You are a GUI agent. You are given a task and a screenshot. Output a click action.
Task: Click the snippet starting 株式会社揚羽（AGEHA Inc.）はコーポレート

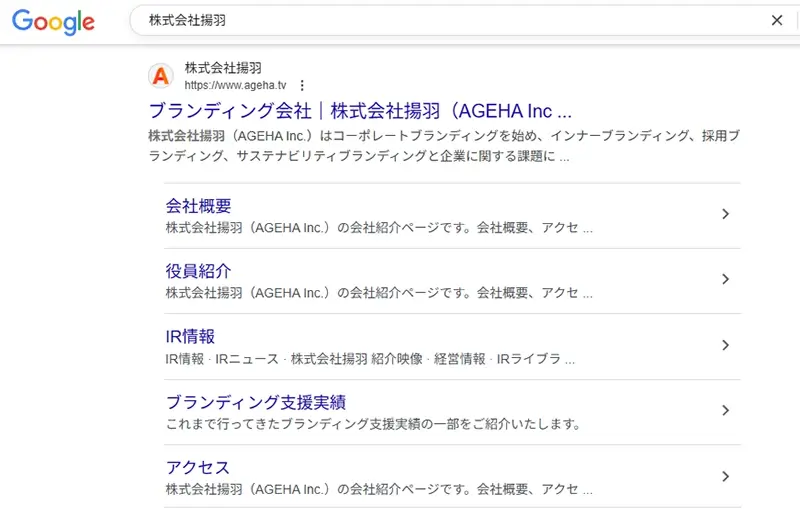[x=444, y=145]
